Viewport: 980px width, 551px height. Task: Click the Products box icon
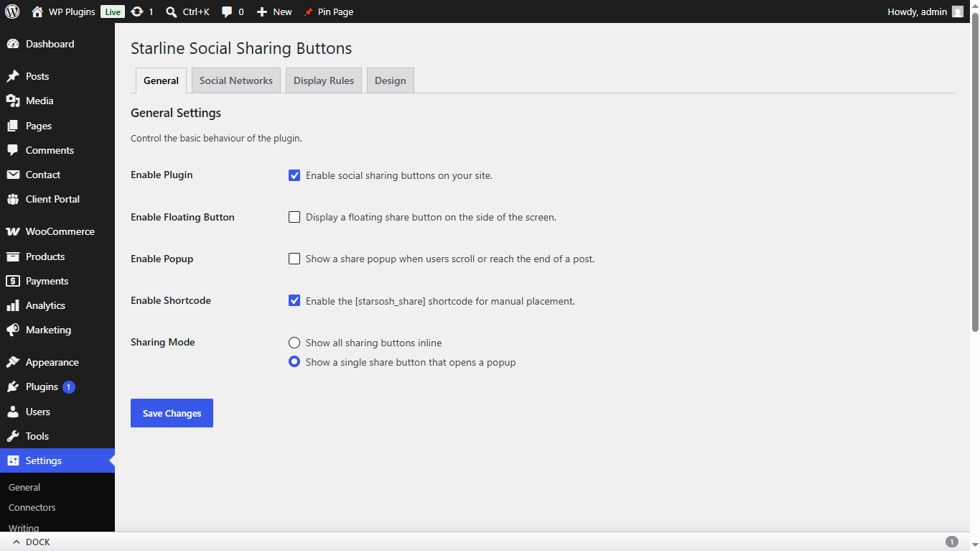click(13, 256)
